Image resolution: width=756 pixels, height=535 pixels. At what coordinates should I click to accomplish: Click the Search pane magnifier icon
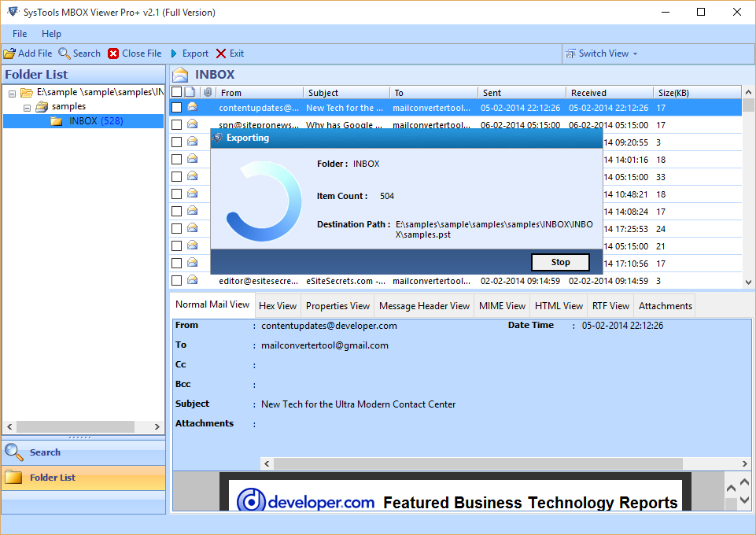point(14,452)
